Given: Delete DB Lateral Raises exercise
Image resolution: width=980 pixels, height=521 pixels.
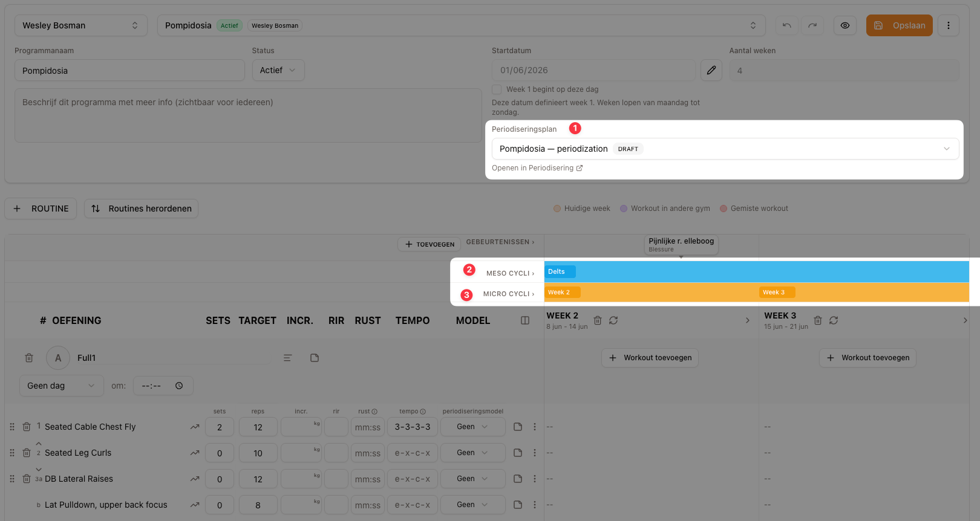Looking at the screenshot, I should 27,479.
